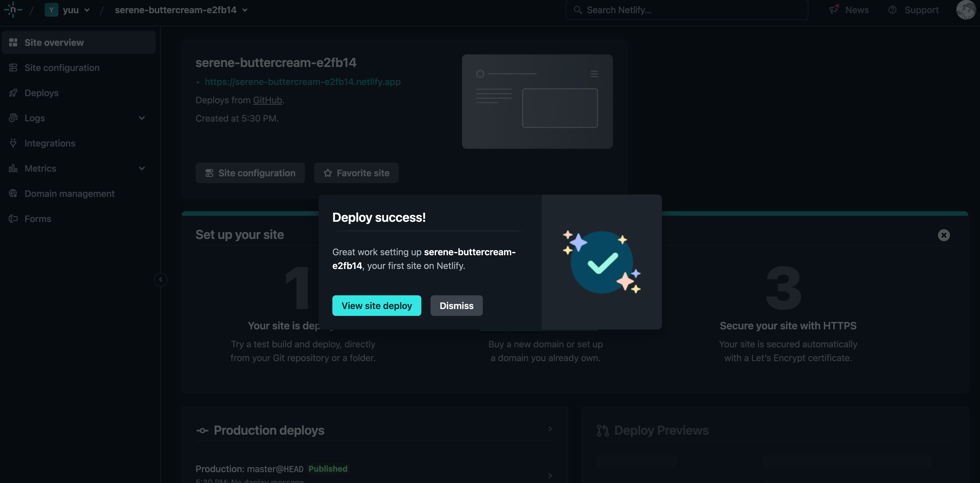Dismiss the Deploy success dialog

[x=457, y=306]
